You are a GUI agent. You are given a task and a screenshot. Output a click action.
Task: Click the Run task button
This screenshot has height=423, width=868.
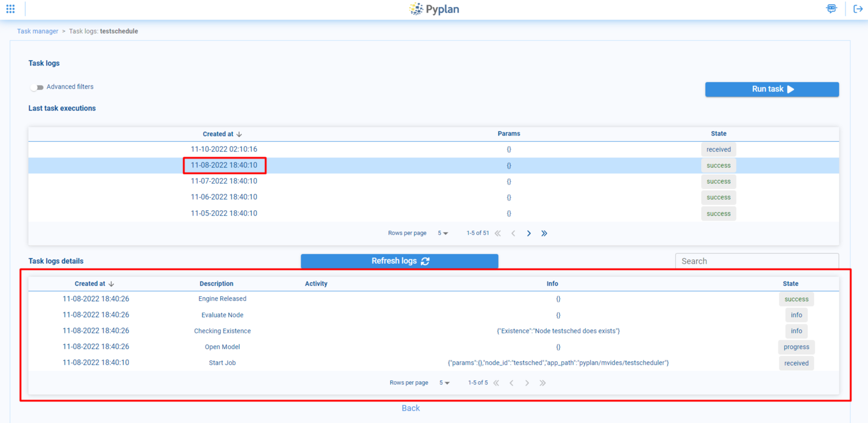pos(772,89)
